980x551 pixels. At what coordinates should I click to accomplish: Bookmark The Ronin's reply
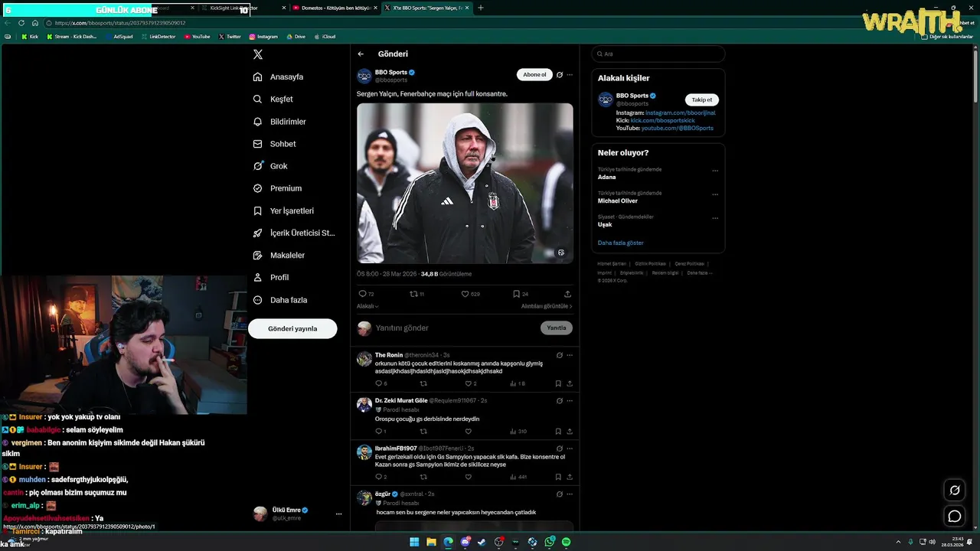[558, 383]
